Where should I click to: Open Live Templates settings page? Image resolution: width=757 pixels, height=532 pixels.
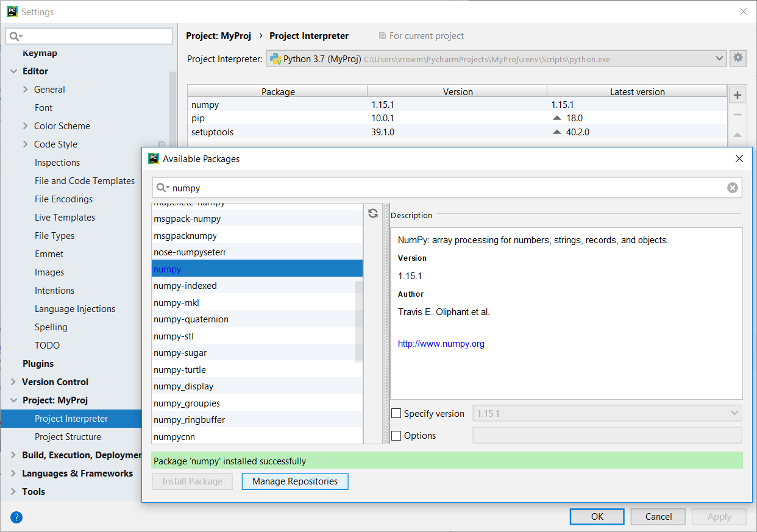point(65,218)
